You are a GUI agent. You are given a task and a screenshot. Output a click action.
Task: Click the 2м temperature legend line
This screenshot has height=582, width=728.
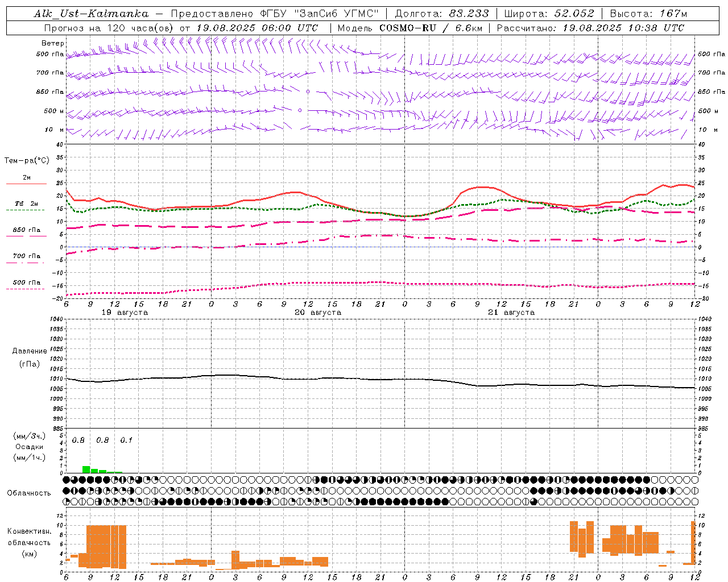(26, 184)
